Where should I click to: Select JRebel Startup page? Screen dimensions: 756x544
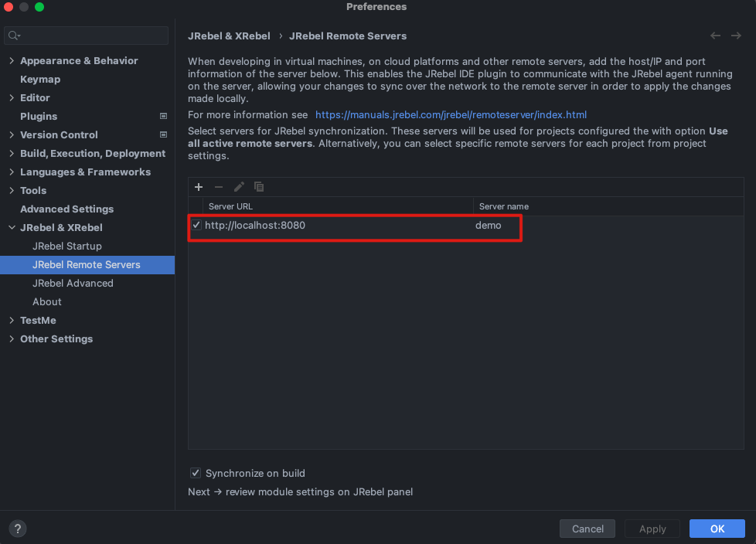67,246
